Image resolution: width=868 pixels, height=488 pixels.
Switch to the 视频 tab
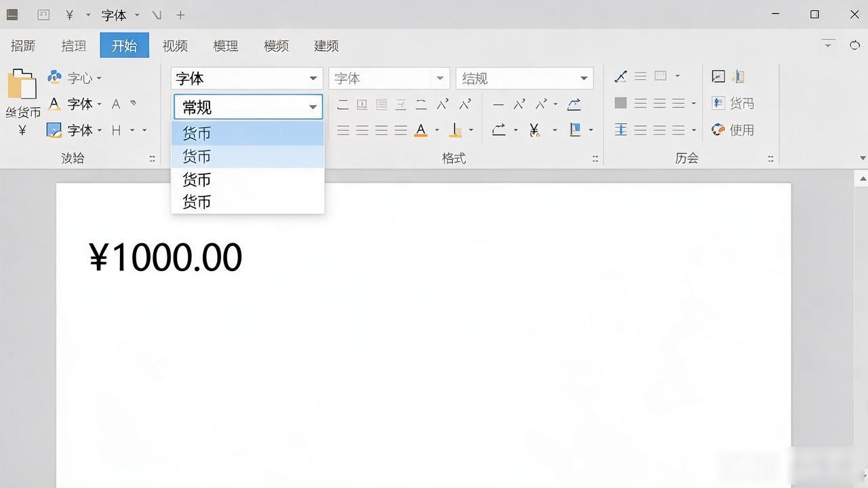click(x=175, y=45)
